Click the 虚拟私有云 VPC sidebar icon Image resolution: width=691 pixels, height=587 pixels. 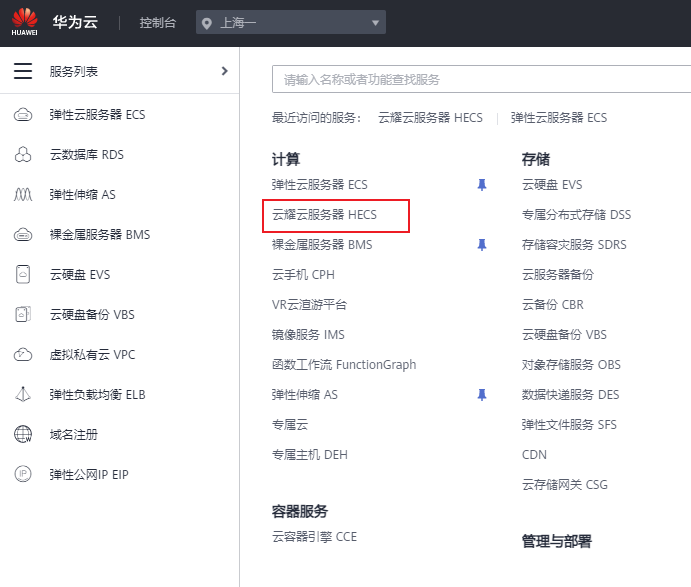click(x=23, y=354)
